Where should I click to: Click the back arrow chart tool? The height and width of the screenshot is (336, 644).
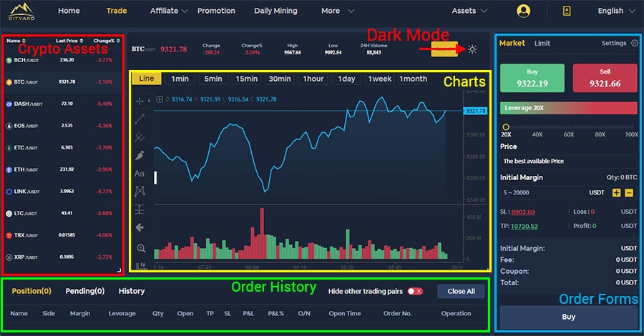pyautogui.click(x=140, y=227)
